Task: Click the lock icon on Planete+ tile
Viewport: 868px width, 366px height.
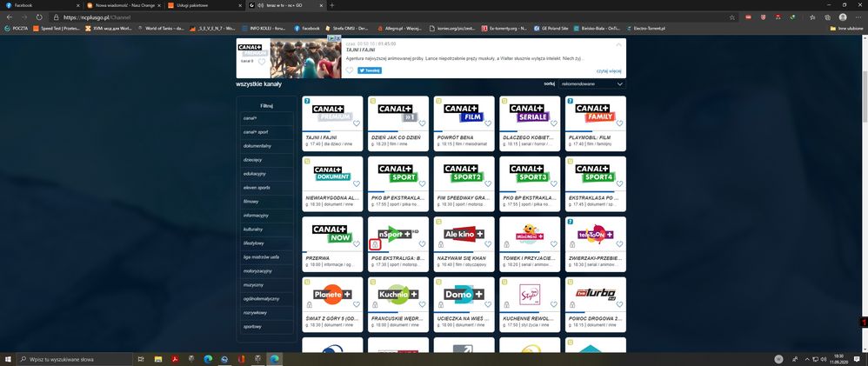Action: click(310, 306)
